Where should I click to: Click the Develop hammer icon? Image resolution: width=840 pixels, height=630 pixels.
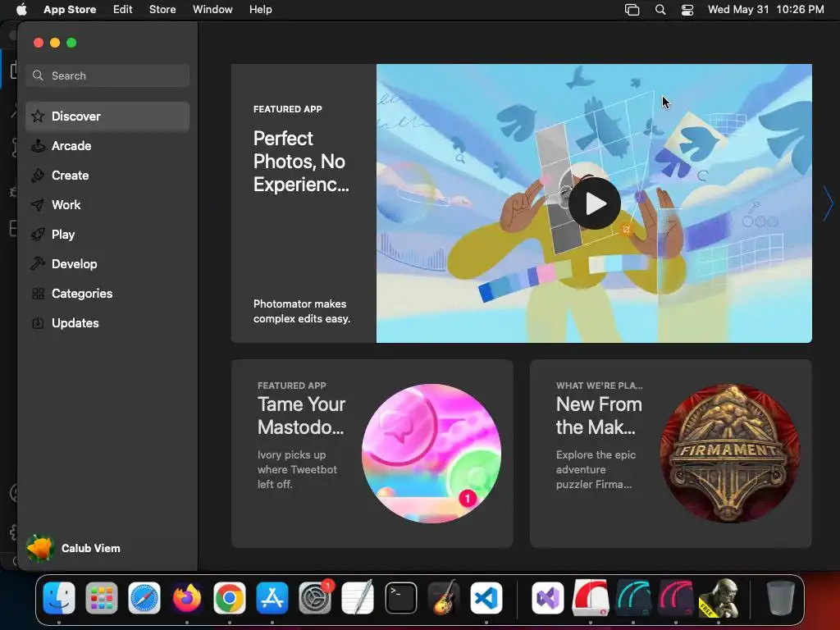tap(38, 263)
